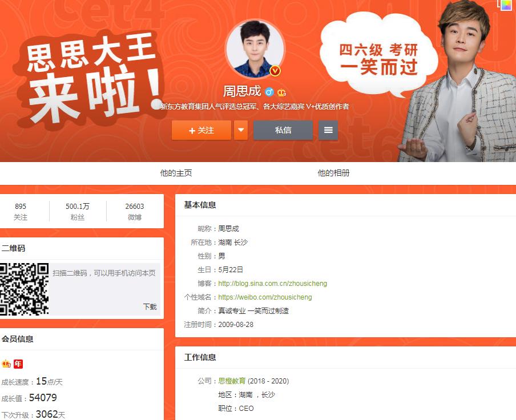Click the round profile avatar photo

point(255,49)
